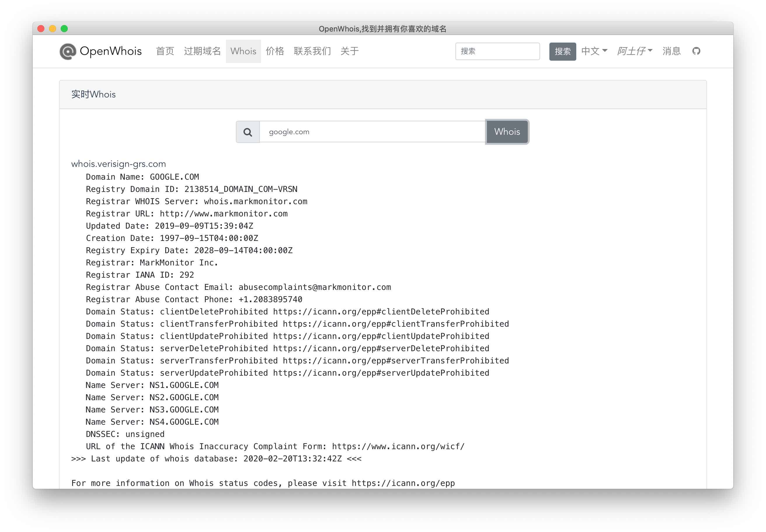Viewport: 766px width, 532px height.
Task: Open the 消息 messages link
Action: pyautogui.click(x=671, y=51)
